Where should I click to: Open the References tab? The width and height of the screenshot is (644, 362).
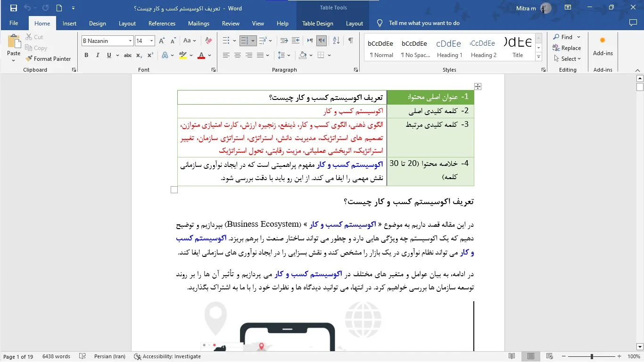pos(162,24)
